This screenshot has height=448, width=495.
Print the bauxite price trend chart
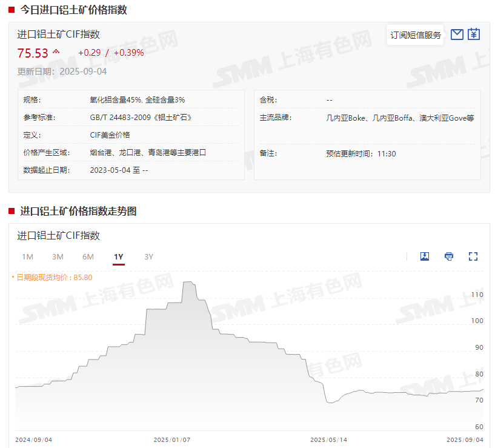449,256
